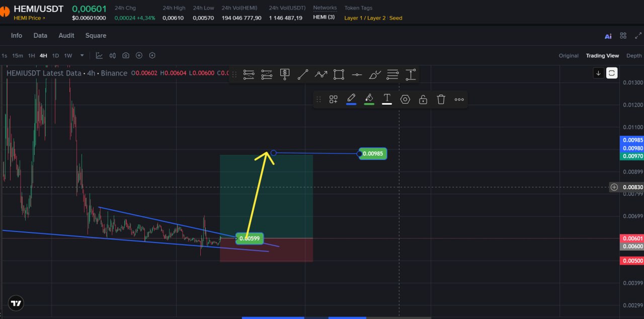Screen dimensions: 644x319
Task: Select the long position drawing tool
Action: click(249, 74)
